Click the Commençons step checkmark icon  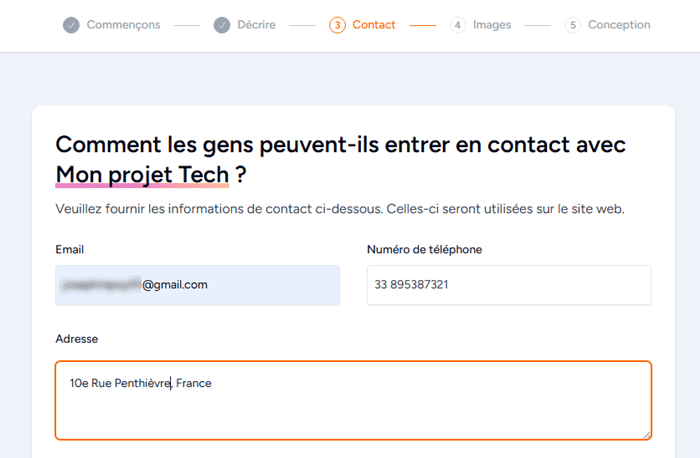(71, 25)
